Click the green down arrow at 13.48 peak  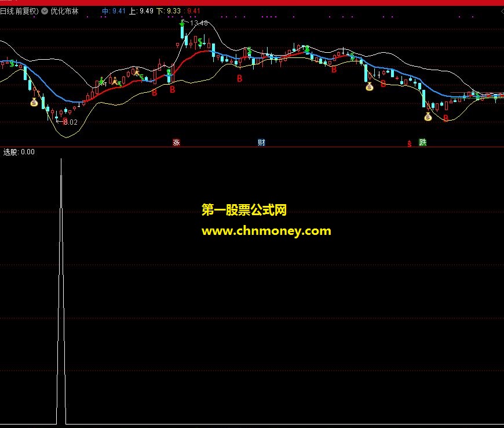182,23
